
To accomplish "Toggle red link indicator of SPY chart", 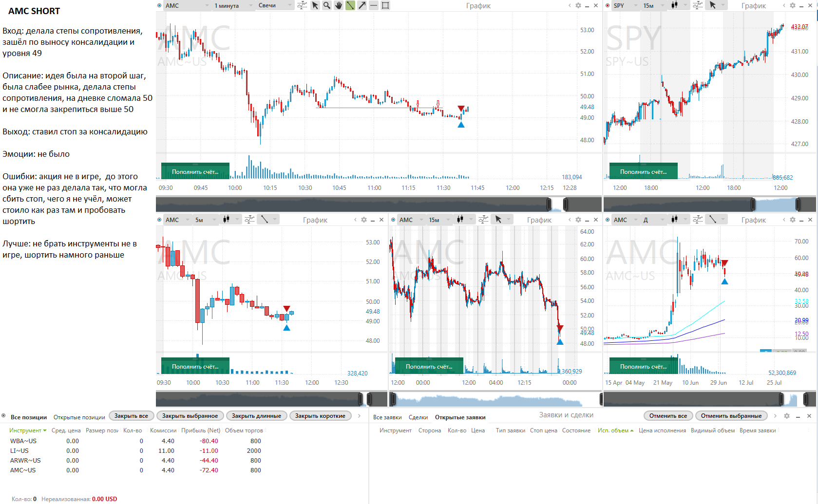I will pos(608,5).
